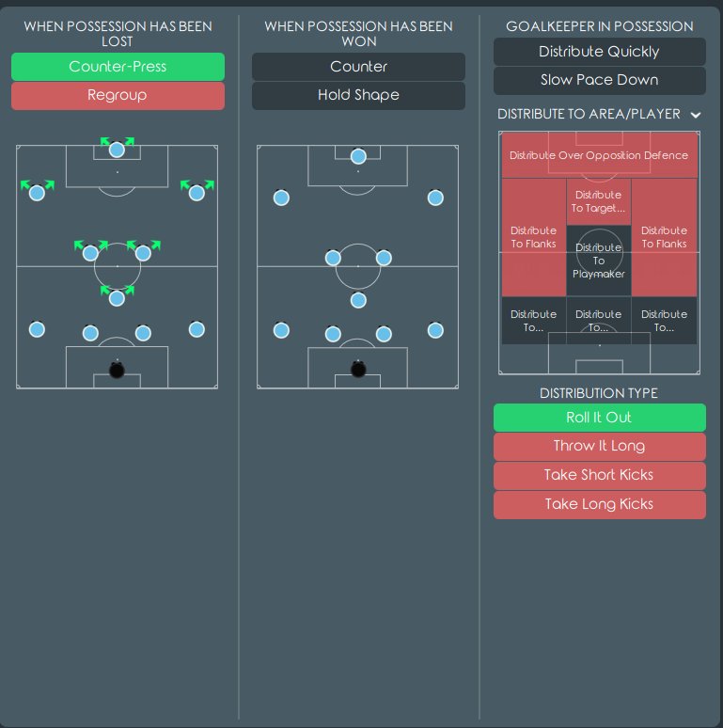Choose Take Long Kicks distribution
The image size is (723, 728).
coord(600,505)
